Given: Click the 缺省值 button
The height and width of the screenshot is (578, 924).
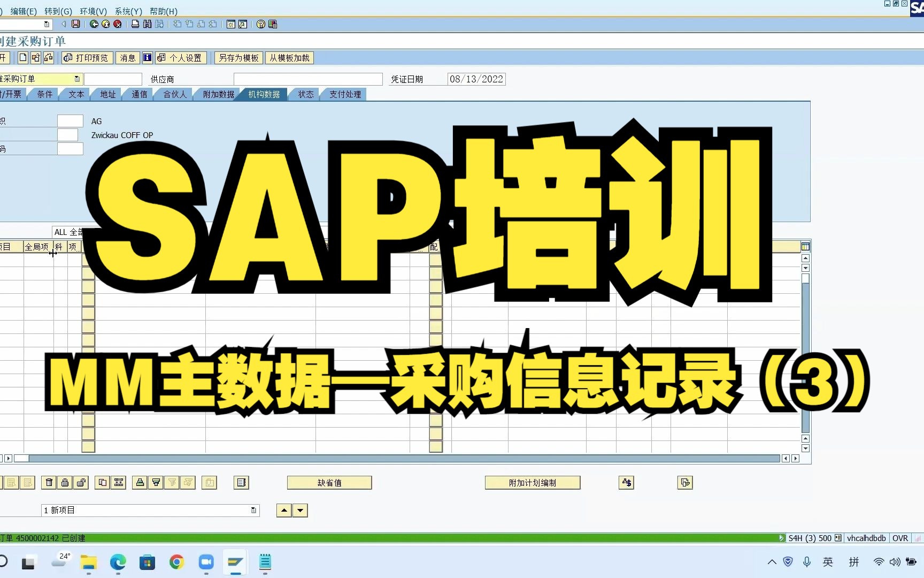Looking at the screenshot, I should (329, 483).
